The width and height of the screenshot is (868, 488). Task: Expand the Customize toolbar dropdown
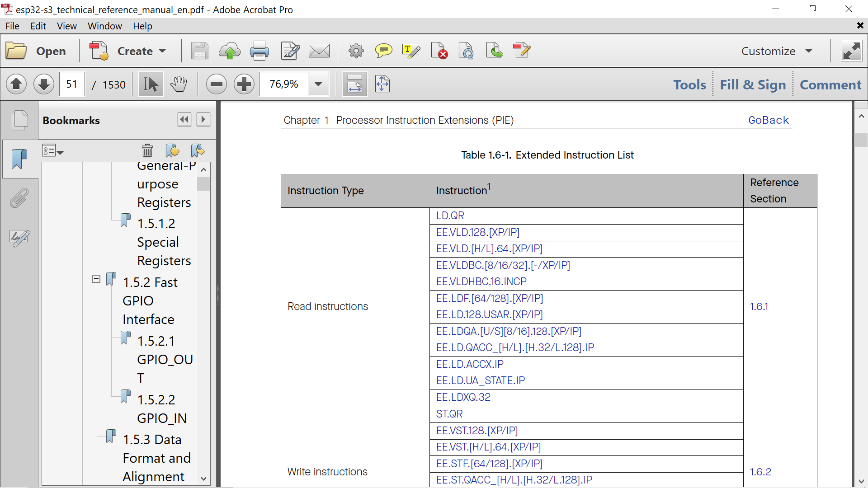click(x=777, y=51)
